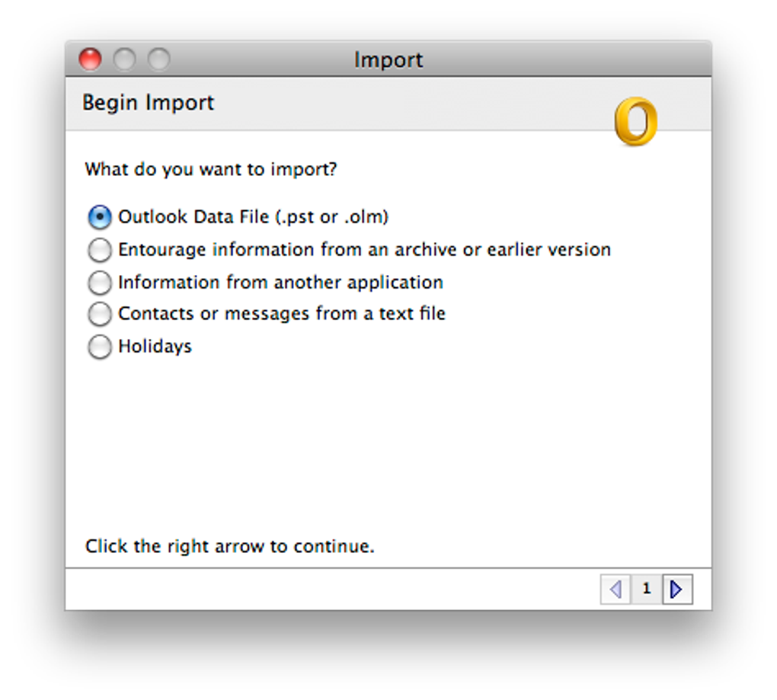Screen dimensions: 777x700
Task: Go back using the left arrow
Action: pos(616,589)
